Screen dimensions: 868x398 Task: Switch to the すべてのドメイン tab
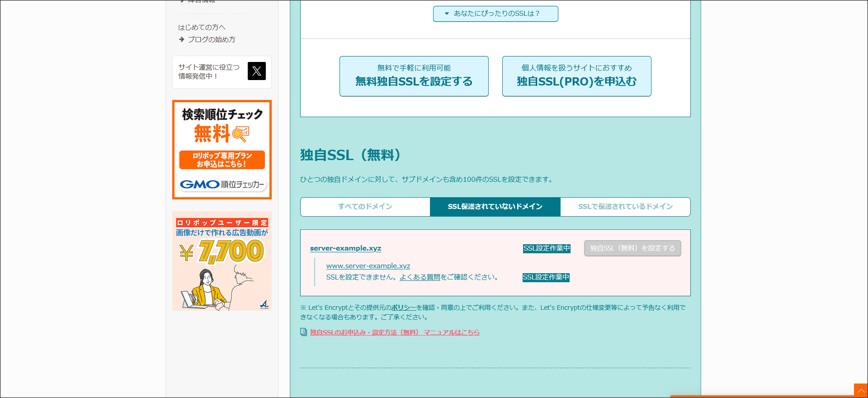(x=365, y=207)
